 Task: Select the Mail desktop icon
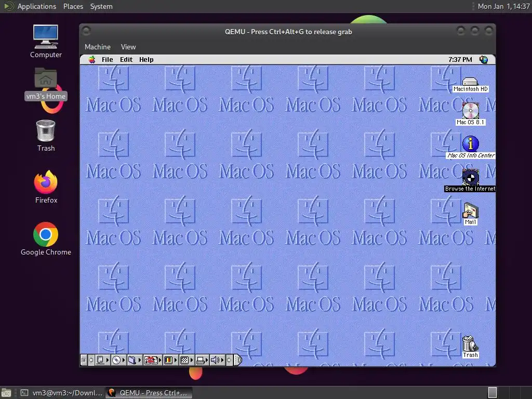tap(470, 214)
